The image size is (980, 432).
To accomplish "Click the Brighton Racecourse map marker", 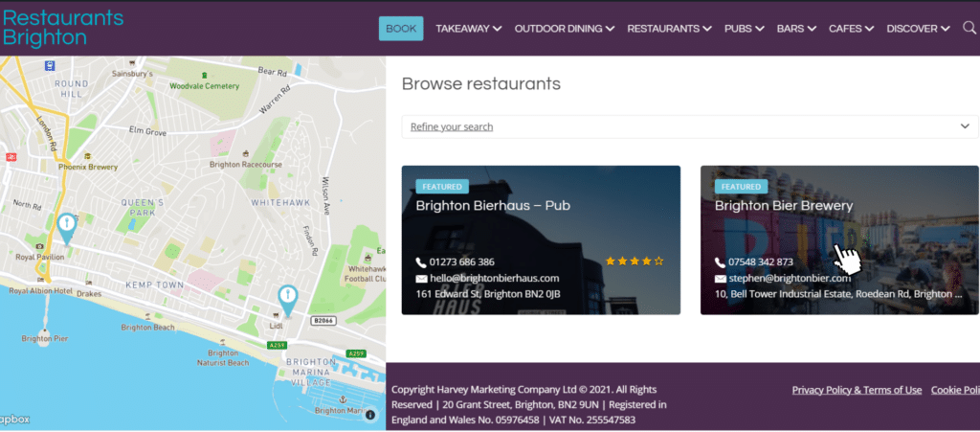I will pos(246,154).
